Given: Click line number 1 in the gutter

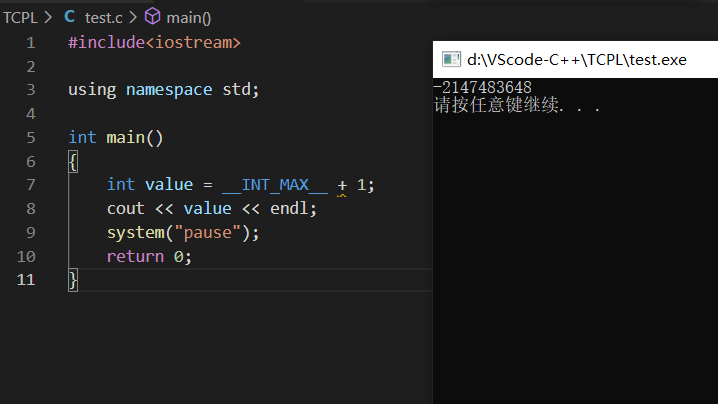Looking at the screenshot, I should click(x=31, y=43).
